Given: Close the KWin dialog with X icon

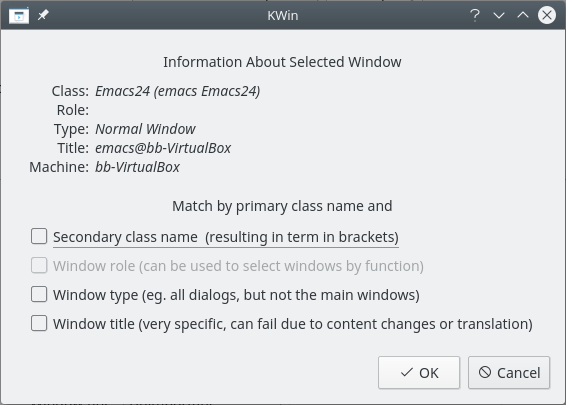Looking at the screenshot, I should click(547, 15).
